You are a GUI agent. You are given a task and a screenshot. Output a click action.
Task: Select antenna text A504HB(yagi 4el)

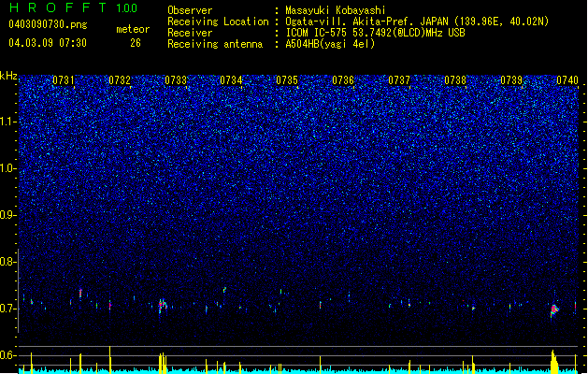tap(330, 44)
